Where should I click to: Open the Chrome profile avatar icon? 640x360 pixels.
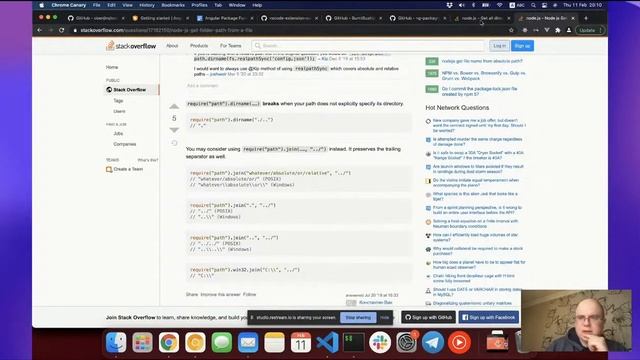click(569, 30)
